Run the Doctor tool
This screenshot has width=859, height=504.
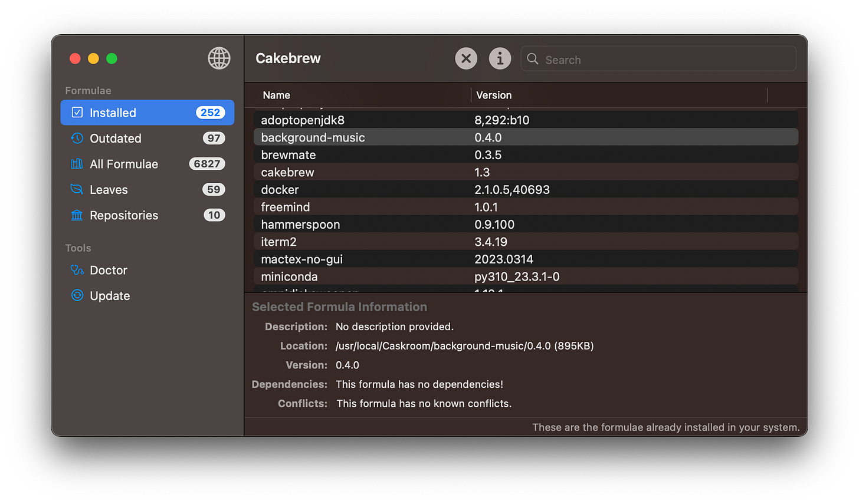pyautogui.click(x=147, y=270)
